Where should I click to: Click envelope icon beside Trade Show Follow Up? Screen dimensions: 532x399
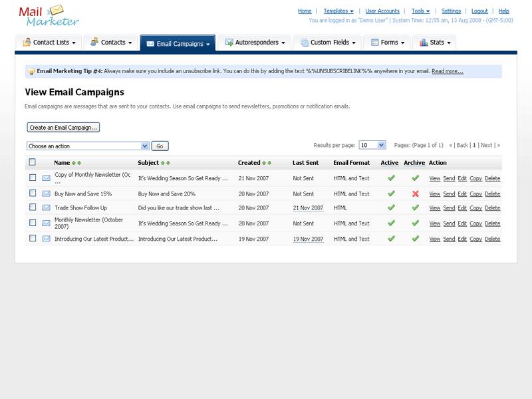point(47,207)
